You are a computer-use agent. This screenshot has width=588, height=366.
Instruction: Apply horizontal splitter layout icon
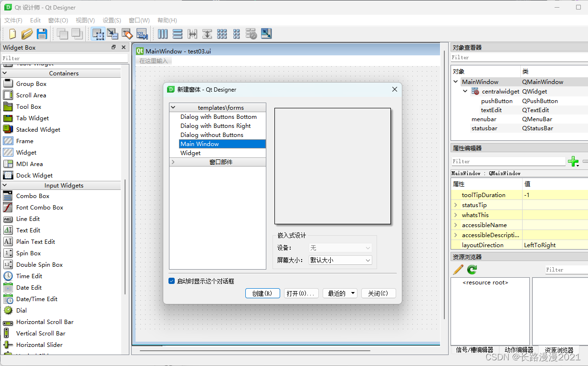click(192, 34)
